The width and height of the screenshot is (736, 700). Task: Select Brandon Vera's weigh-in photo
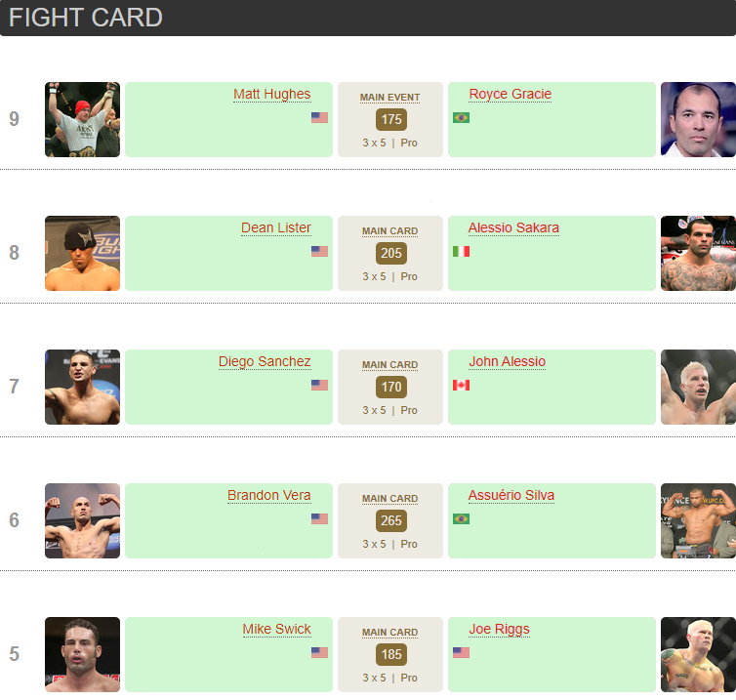(83, 520)
